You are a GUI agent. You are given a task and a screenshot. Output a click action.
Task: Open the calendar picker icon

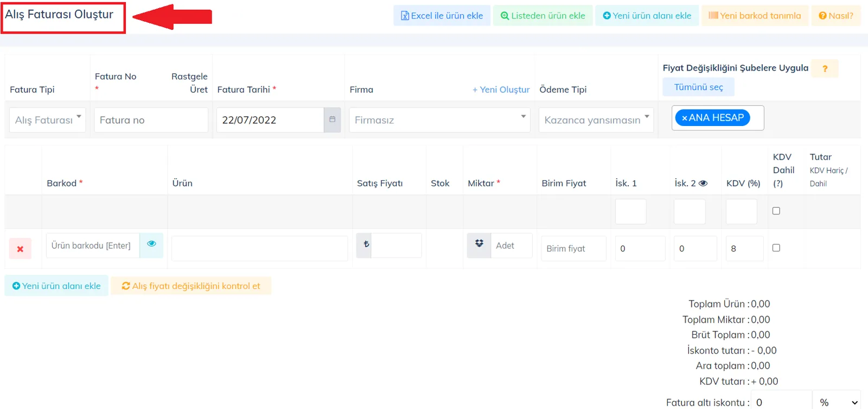click(333, 120)
